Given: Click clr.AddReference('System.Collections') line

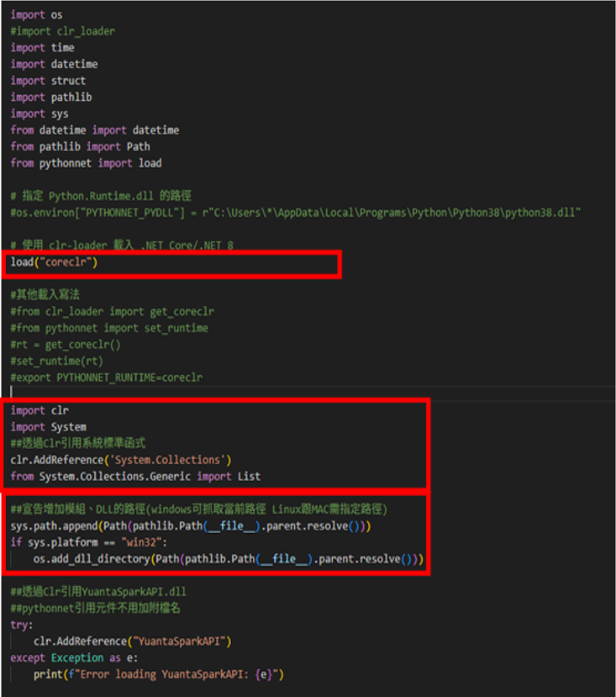Looking at the screenshot, I should coord(121,460).
